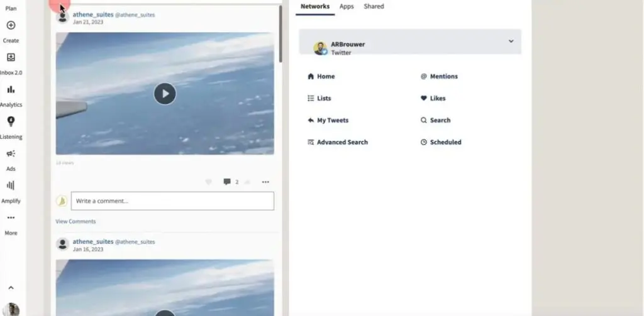644x316 pixels.
Task: Like the Jan 21 post heart icon
Action: pos(209,182)
